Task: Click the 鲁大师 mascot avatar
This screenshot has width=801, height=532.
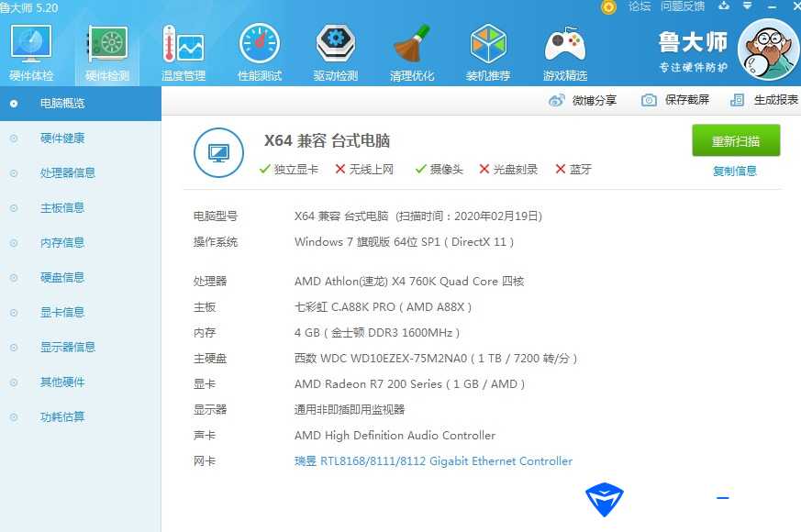Action: coord(768,50)
